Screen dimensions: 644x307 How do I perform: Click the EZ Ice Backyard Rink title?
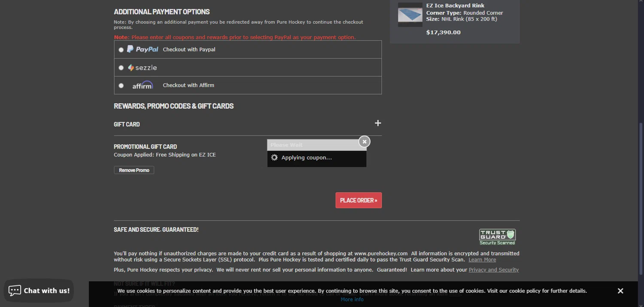(x=455, y=6)
